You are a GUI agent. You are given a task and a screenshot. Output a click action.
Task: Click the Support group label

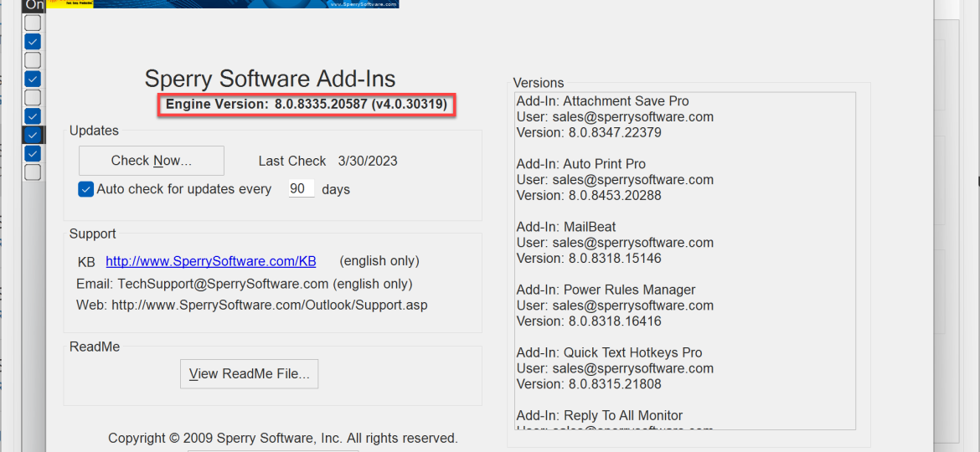[92, 234]
